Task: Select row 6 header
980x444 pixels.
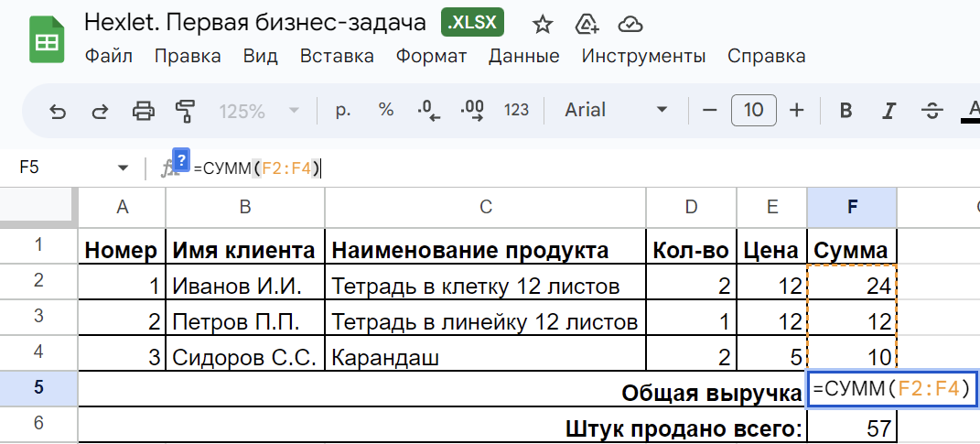Action: coord(38,424)
